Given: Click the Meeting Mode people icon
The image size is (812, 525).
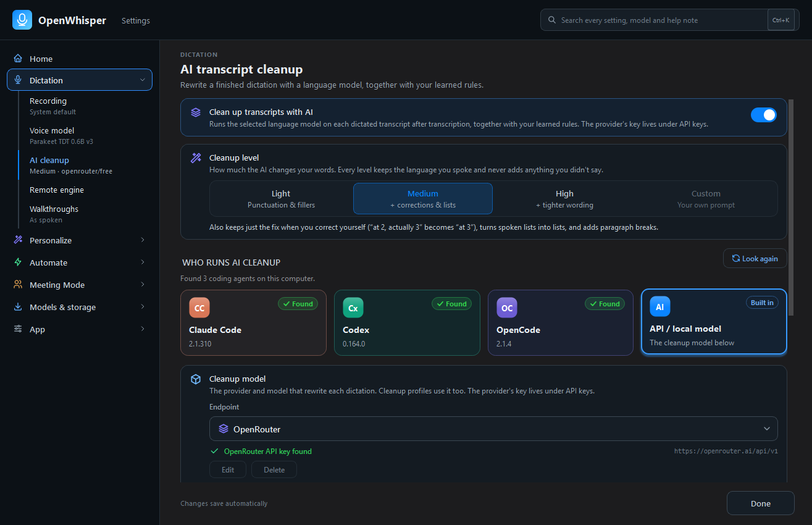Looking at the screenshot, I should (x=18, y=285).
